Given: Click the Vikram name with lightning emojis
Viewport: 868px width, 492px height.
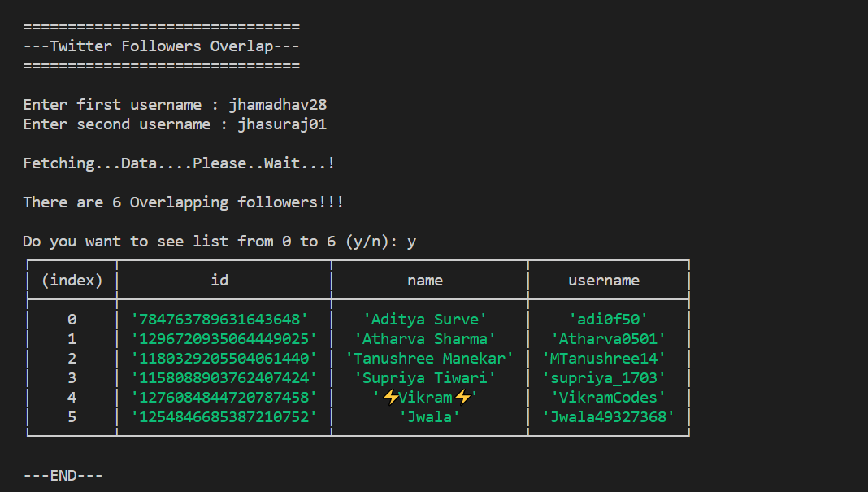Looking at the screenshot, I should pos(425,397).
